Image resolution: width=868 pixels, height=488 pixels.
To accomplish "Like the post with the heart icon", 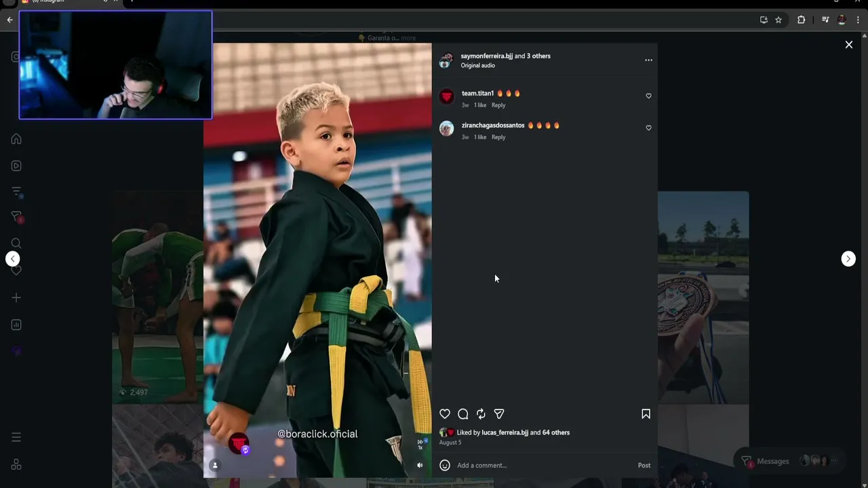I will point(445,414).
